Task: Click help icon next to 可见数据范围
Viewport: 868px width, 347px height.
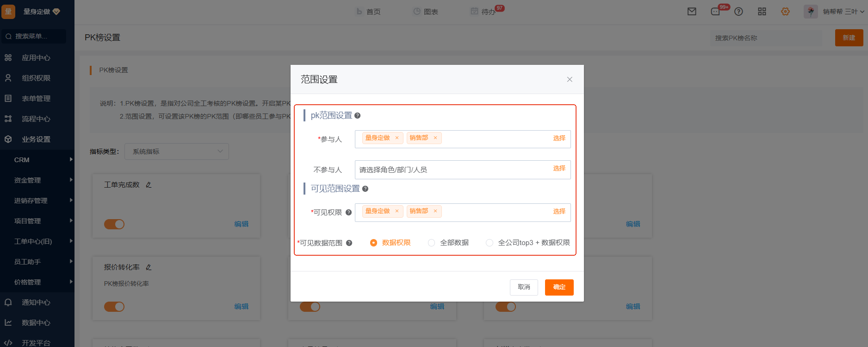Action: click(349, 243)
